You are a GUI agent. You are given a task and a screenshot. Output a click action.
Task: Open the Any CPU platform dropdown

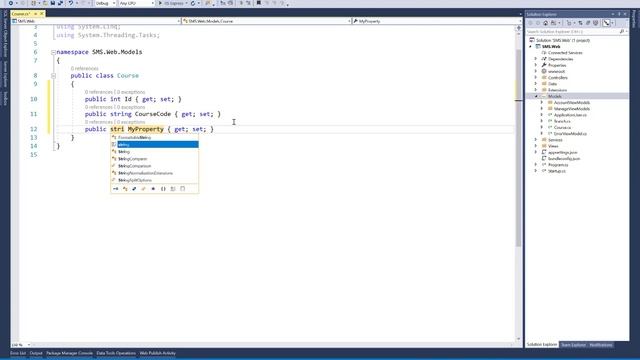pos(137,3)
